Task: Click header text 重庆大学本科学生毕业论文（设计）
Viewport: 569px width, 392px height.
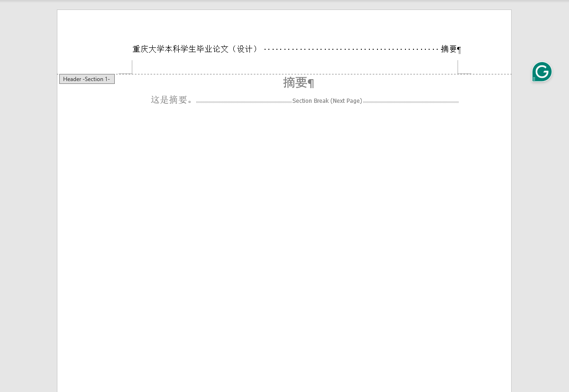Action: [x=195, y=49]
